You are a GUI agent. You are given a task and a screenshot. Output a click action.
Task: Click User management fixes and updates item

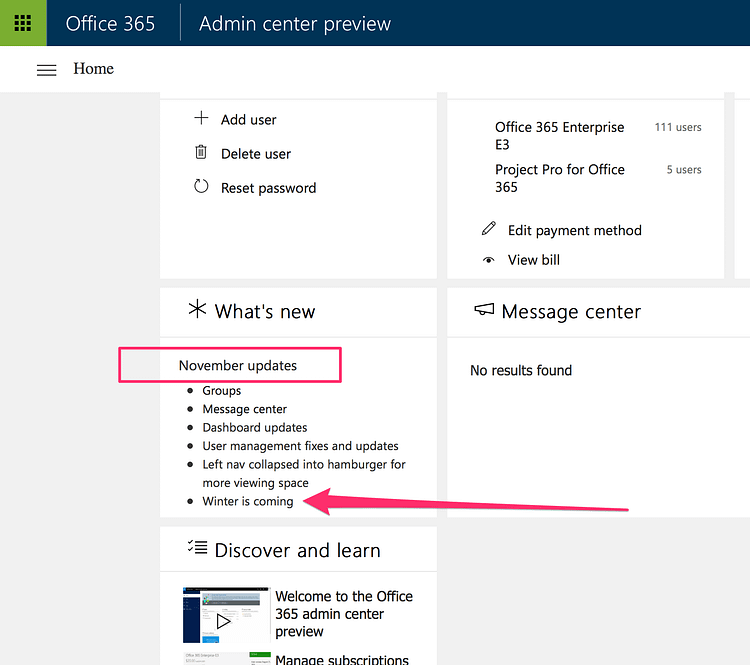pos(300,446)
